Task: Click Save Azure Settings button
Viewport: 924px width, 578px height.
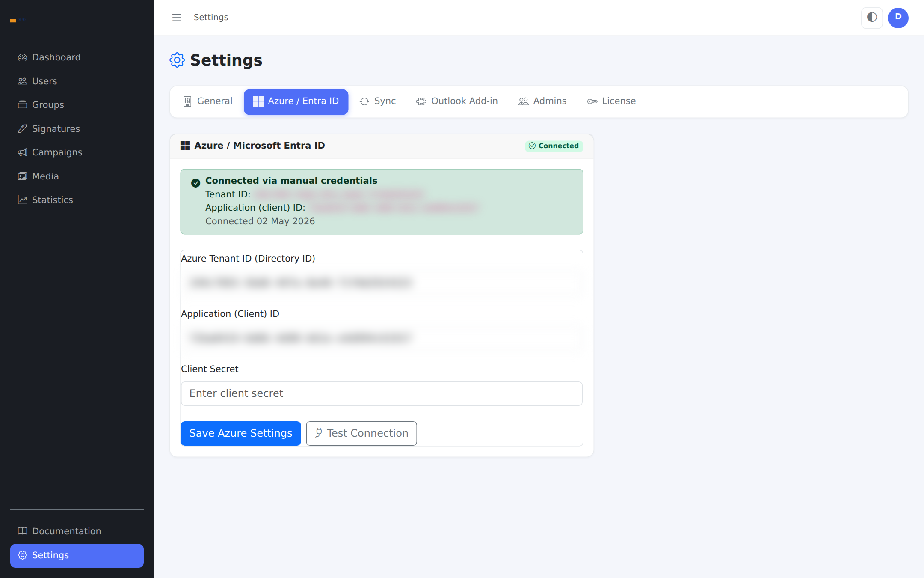Action: point(241,433)
